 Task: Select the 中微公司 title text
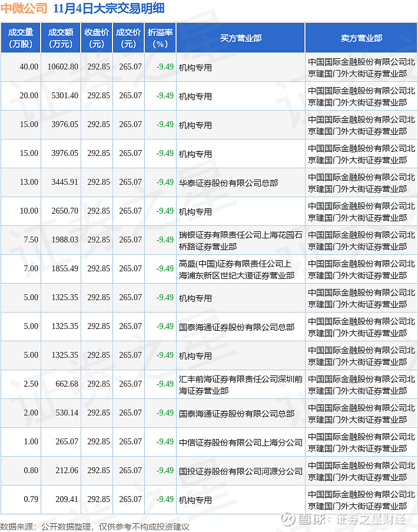click(24, 8)
